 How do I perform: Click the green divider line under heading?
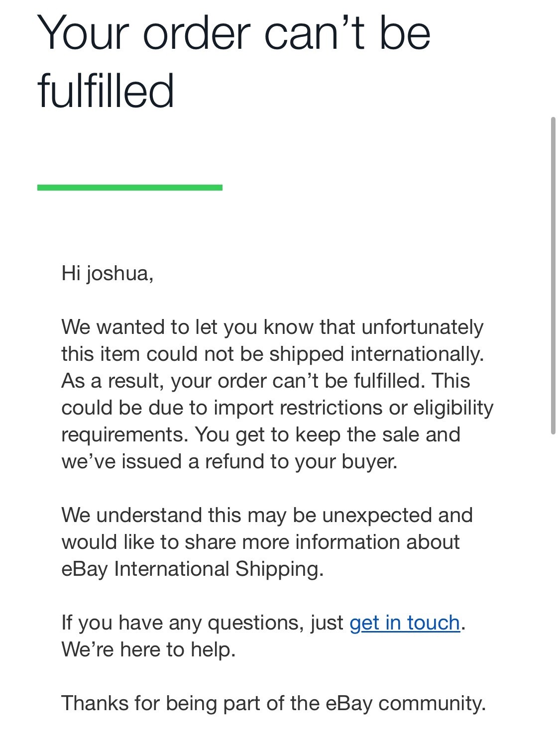[x=129, y=188]
